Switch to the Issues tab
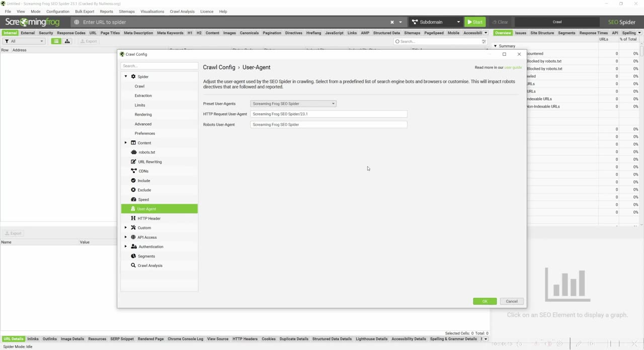 (521, 33)
